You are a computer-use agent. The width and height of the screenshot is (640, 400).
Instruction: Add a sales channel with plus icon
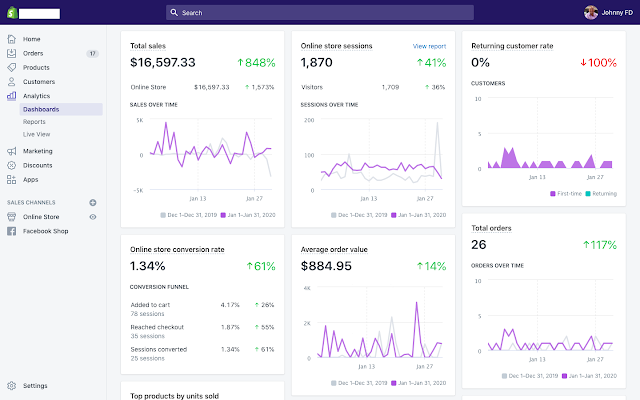click(93, 202)
